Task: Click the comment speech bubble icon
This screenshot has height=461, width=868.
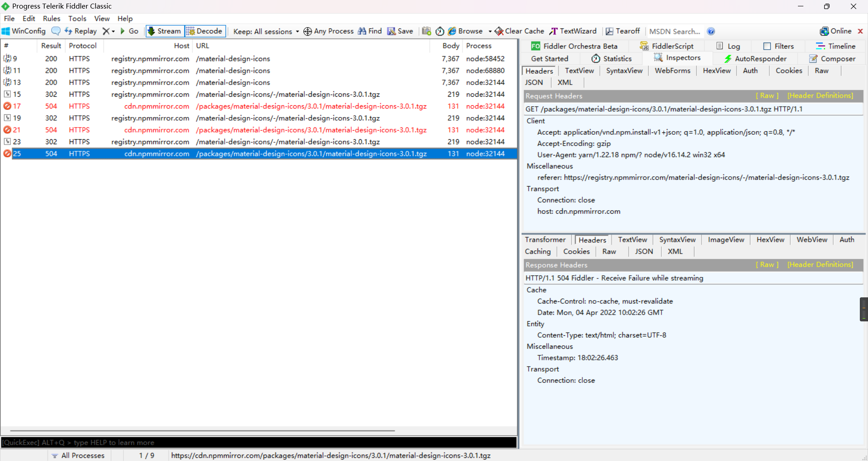Action: point(56,31)
